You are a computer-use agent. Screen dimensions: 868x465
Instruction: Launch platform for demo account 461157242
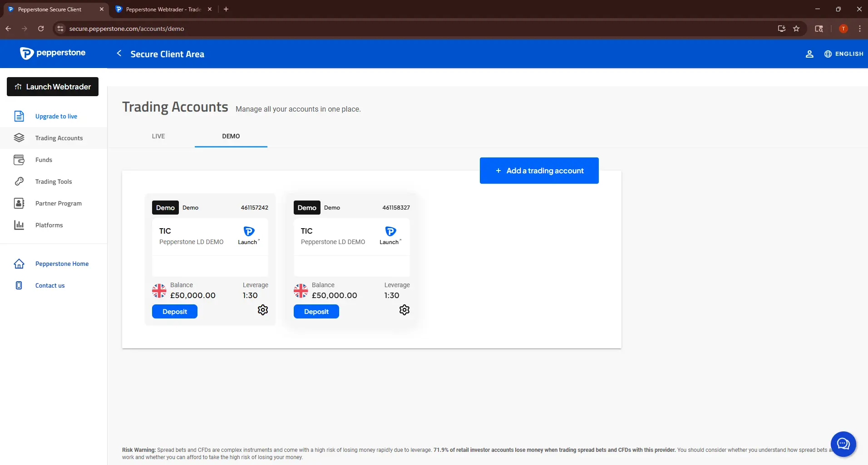click(249, 235)
